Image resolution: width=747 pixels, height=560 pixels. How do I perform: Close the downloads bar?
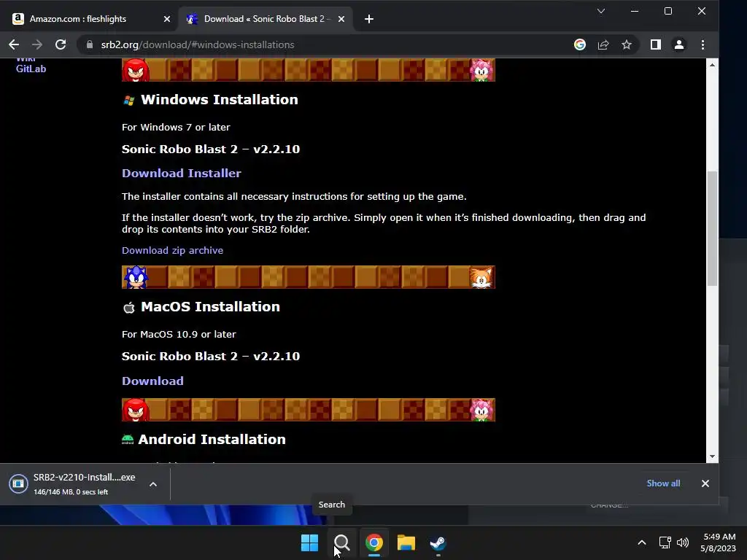pyautogui.click(x=705, y=483)
